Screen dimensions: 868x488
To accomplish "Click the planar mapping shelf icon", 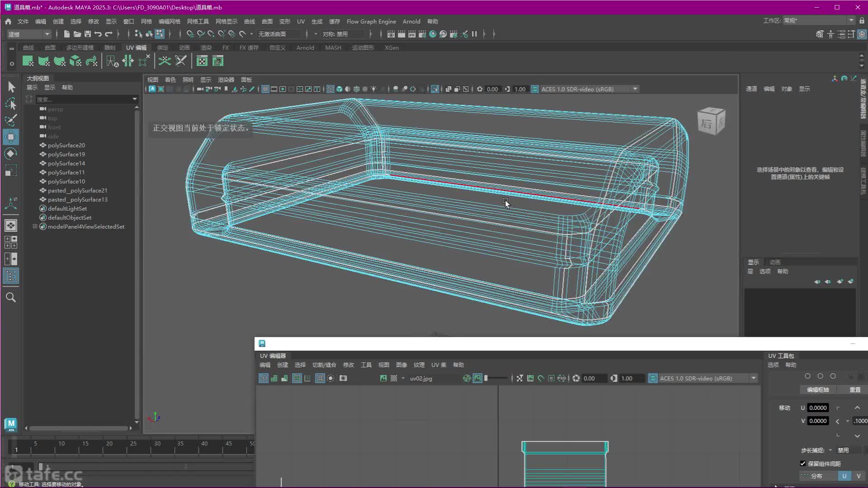I will (28, 61).
